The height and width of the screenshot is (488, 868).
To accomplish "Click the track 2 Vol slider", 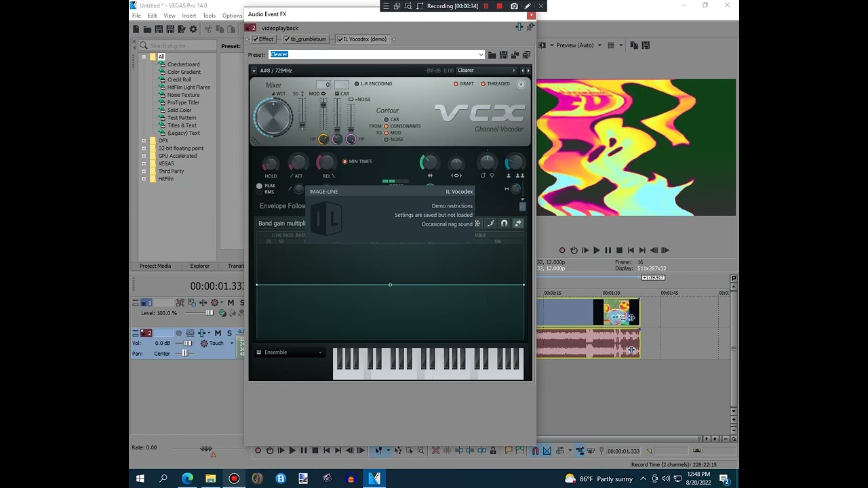I will coord(186,344).
